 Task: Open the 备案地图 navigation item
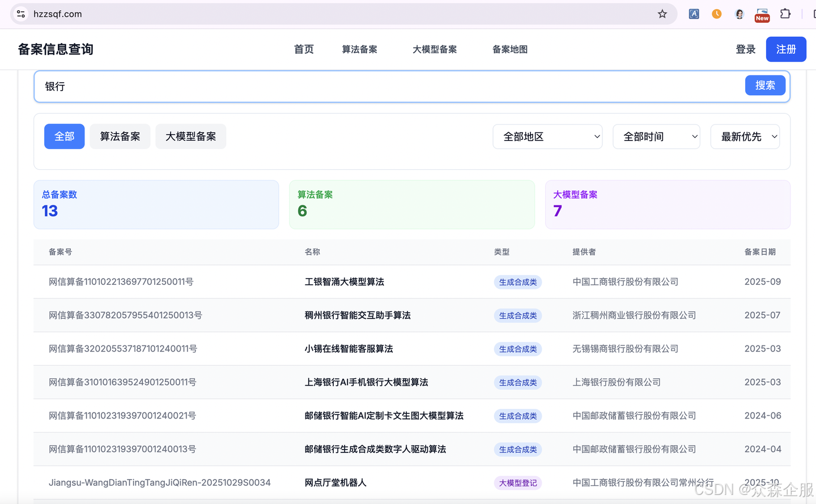coord(510,49)
